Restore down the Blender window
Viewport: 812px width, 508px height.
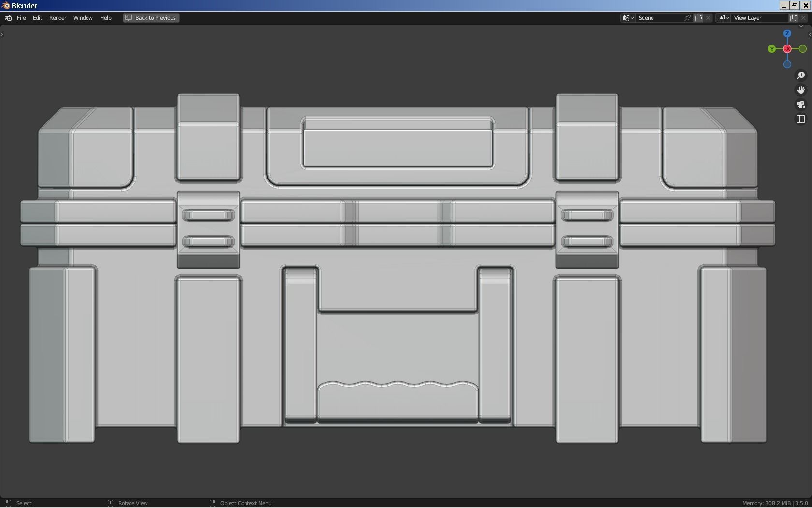click(x=795, y=5)
